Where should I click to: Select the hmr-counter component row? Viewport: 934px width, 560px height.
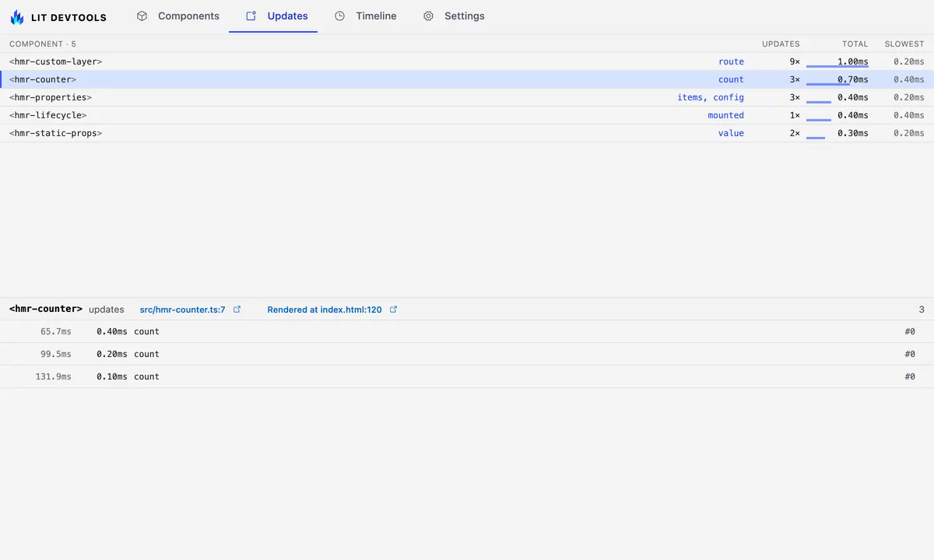[x=467, y=79]
